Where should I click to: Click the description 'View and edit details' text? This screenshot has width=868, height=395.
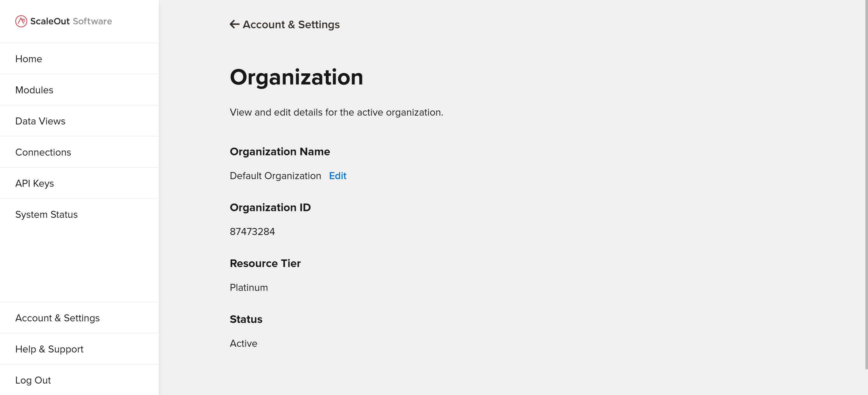[336, 112]
